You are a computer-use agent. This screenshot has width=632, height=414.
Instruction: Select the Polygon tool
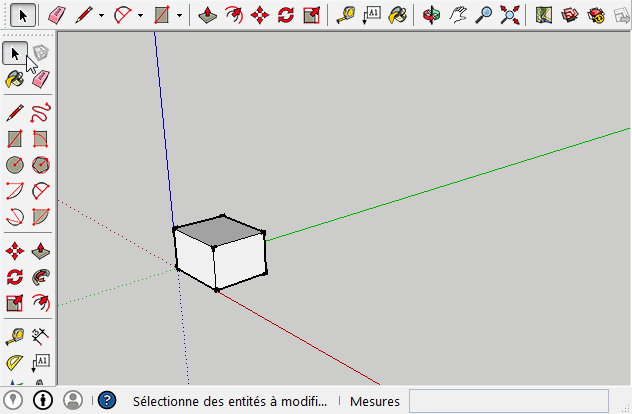[x=41, y=165]
